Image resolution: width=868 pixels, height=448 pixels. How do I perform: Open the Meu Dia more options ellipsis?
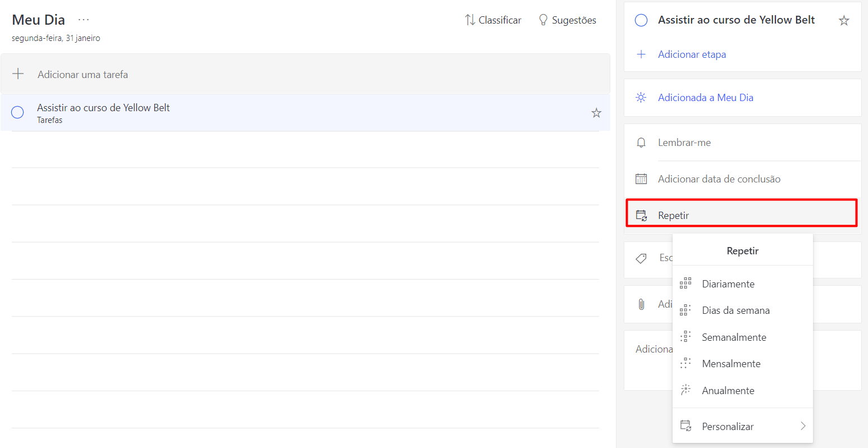tap(84, 20)
